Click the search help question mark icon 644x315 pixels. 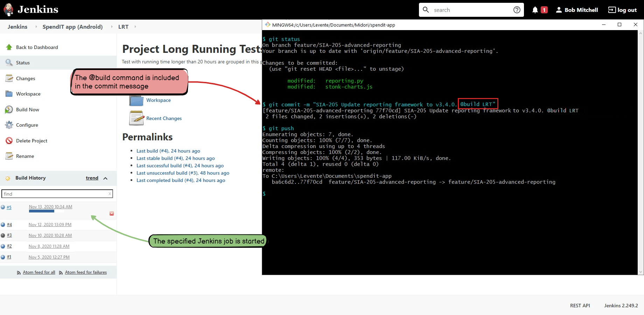click(517, 10)
